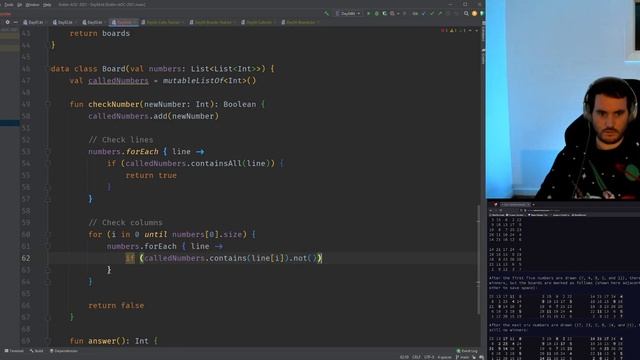Image resolution: width=640 pixels, height=360 pixels.
Task: Click the Debug bug icon
Action: coord(376,13)
